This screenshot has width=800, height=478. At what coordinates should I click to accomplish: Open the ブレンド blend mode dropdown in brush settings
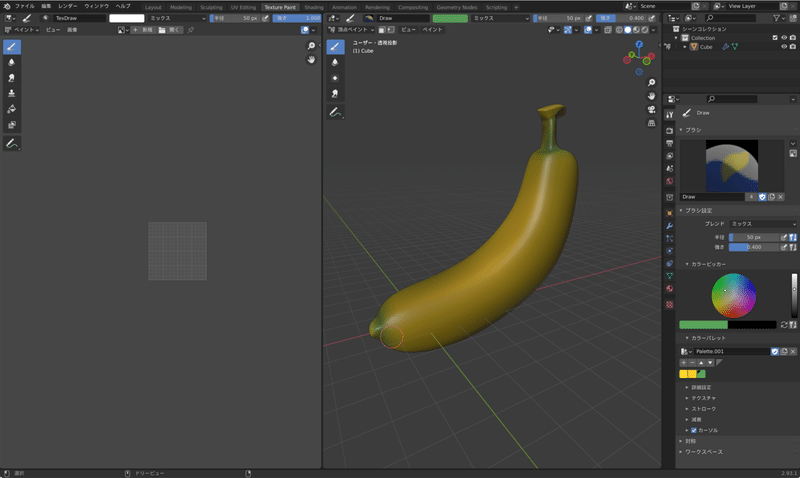click(763, 224)
